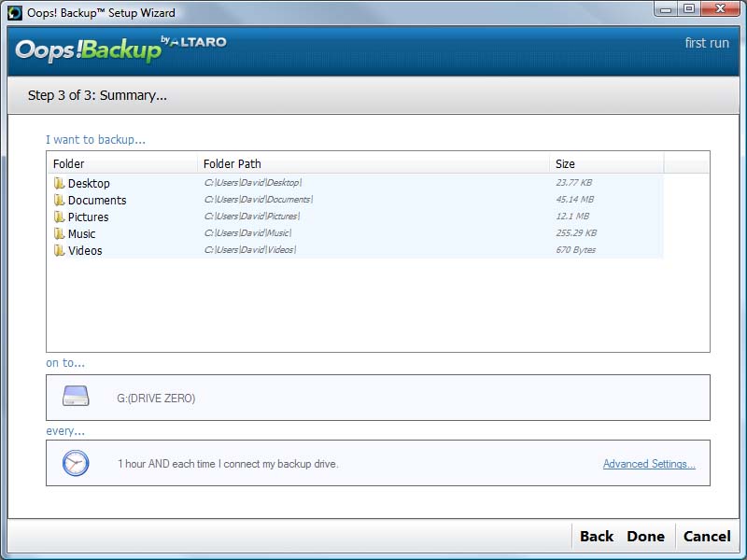Click the 670 Bytes size value
Screen dimensions: 747x560
pos(576,249)
